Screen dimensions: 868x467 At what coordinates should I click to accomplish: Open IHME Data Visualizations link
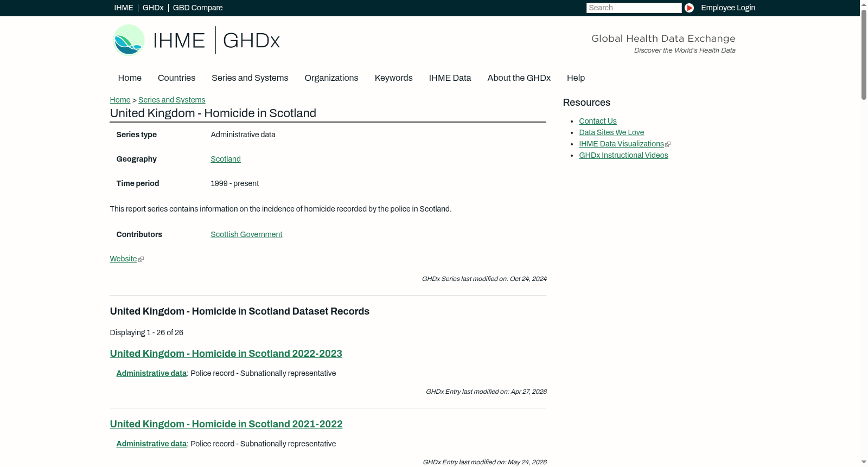coord(621,144)
